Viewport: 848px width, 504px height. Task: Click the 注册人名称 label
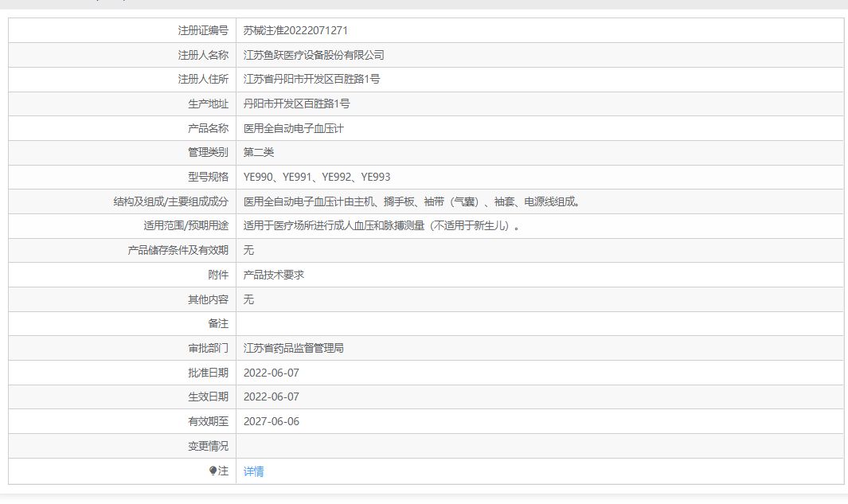pyautogui.click(x=203, y=55)
